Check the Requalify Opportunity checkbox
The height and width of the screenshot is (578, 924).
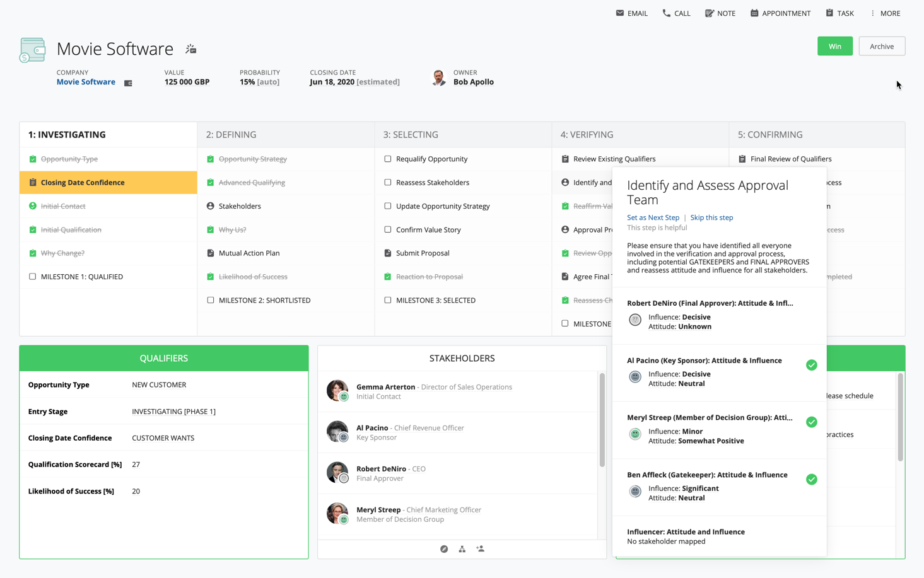pos(388,159)
